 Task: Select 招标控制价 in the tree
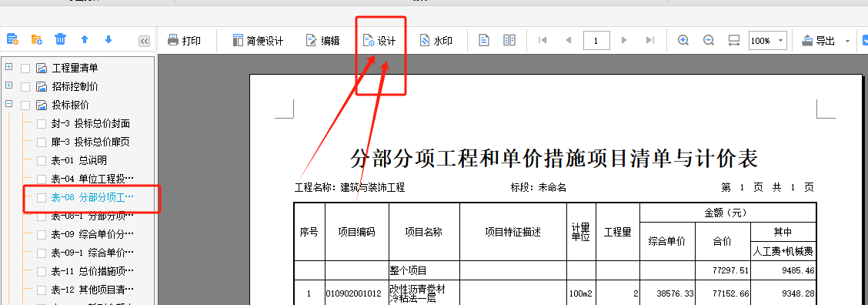75,86
